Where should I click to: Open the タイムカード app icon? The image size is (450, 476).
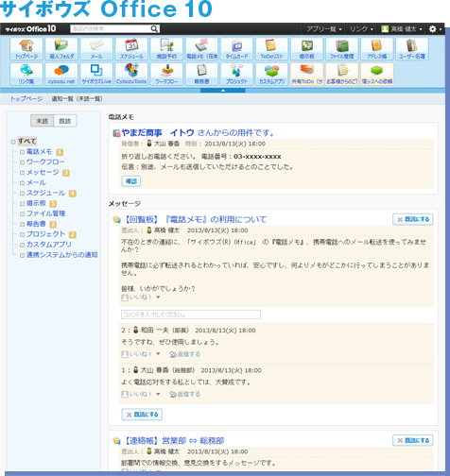click(236, 49)
